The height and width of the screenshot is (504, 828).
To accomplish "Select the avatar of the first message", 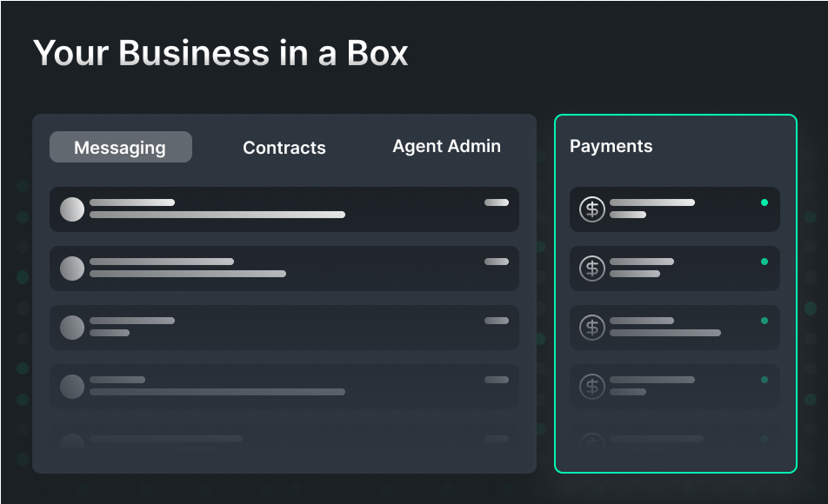I will click(x=72, y=209).
